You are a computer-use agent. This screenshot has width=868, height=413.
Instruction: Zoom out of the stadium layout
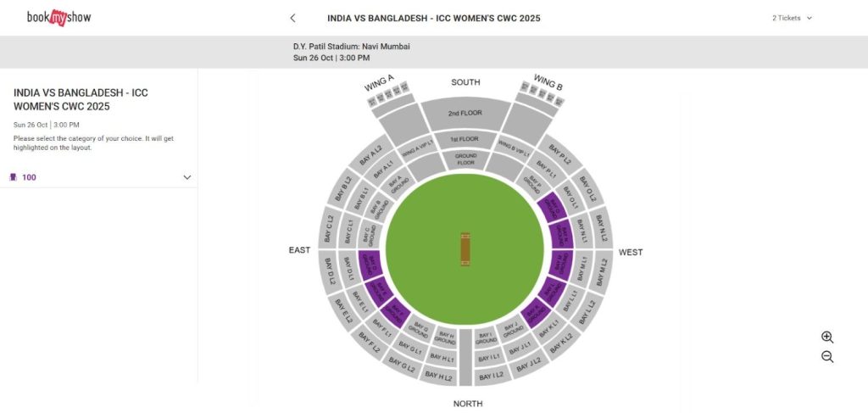click(827, 357)
